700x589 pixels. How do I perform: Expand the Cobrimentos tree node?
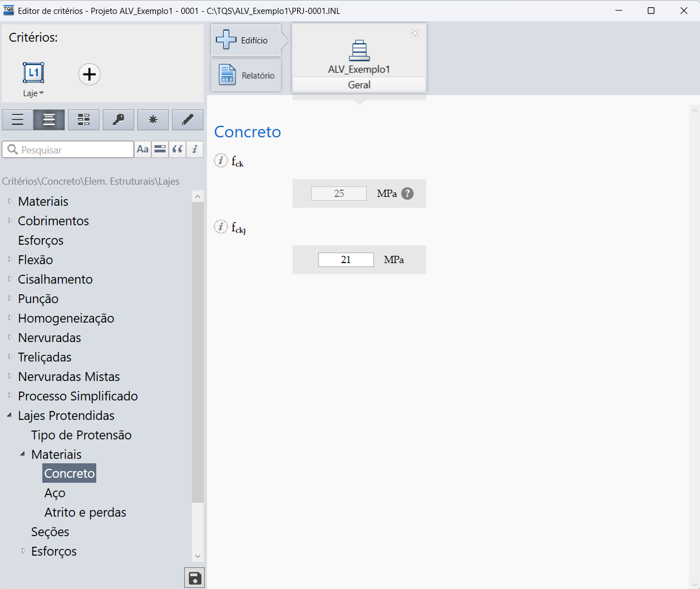pyautogui.click(x=10, y=220)
